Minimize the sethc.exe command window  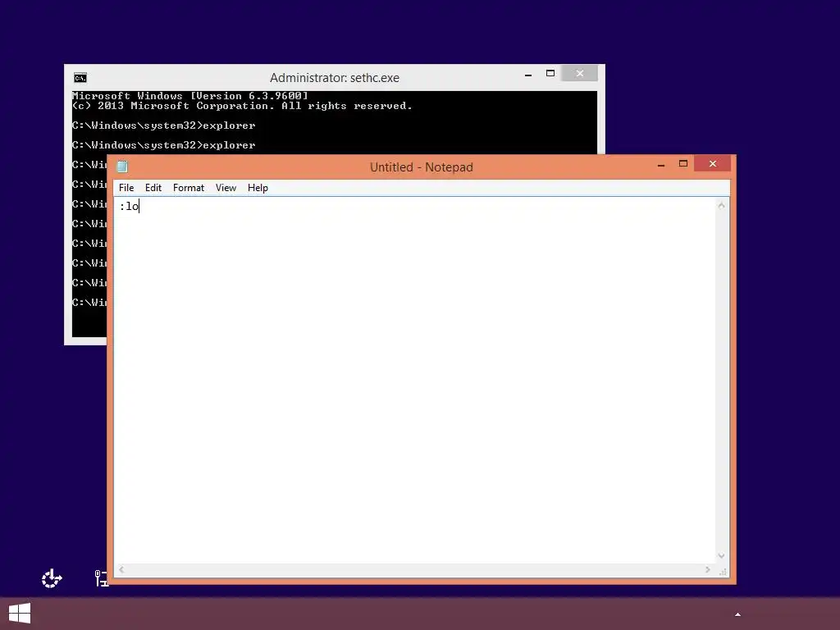(528, 75)
